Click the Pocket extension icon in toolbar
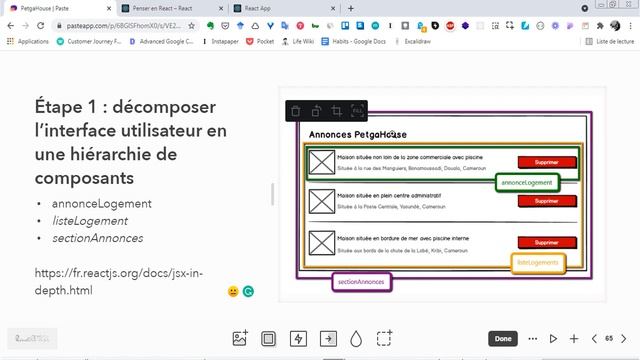This screenshot has height=360, width=640. click(225, 26)
